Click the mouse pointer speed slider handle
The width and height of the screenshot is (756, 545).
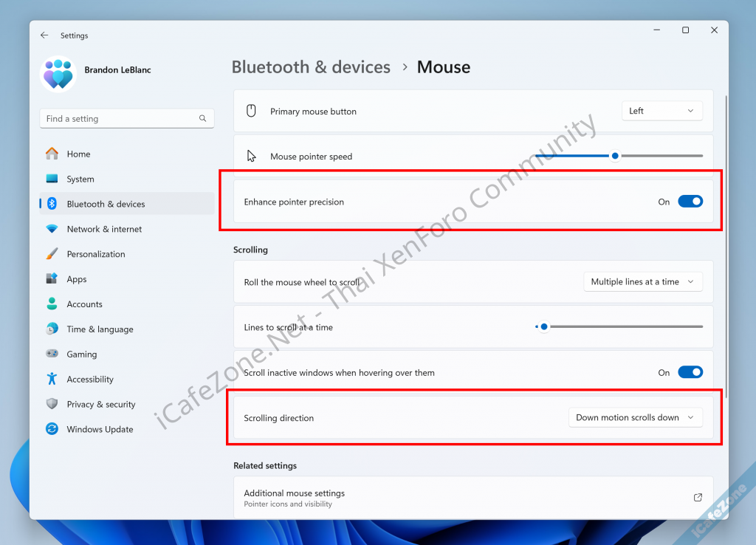point(615,156)
